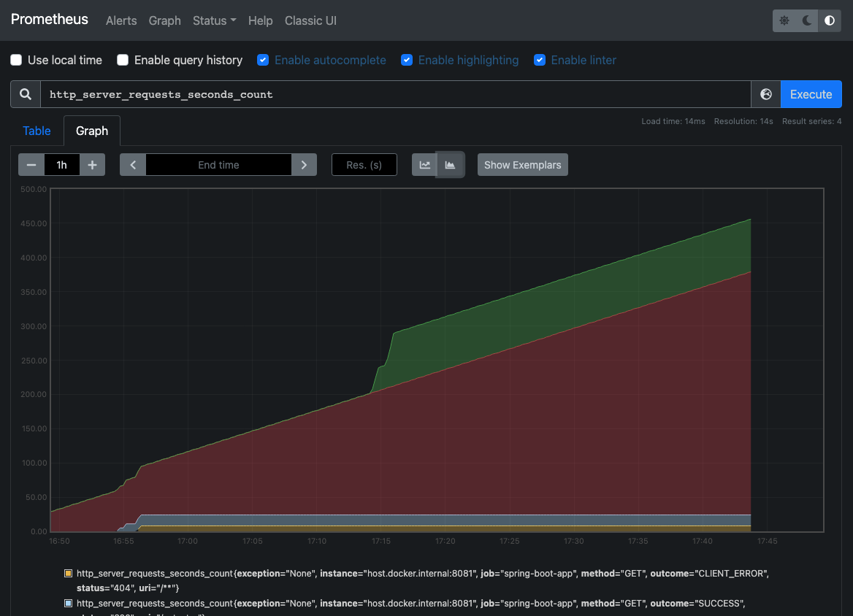The width and height of the screenshot is (853, 616).
Task: Open the Alerts page in navbar
Action: point(121,20)
